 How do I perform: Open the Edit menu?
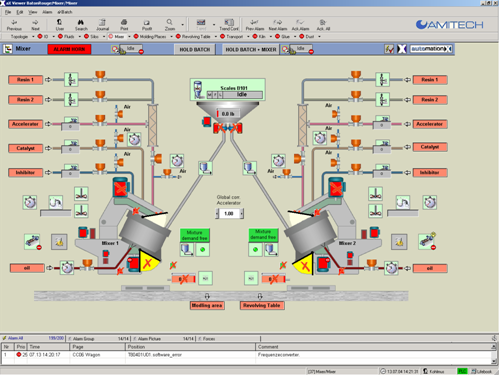[x=20, y=12]
